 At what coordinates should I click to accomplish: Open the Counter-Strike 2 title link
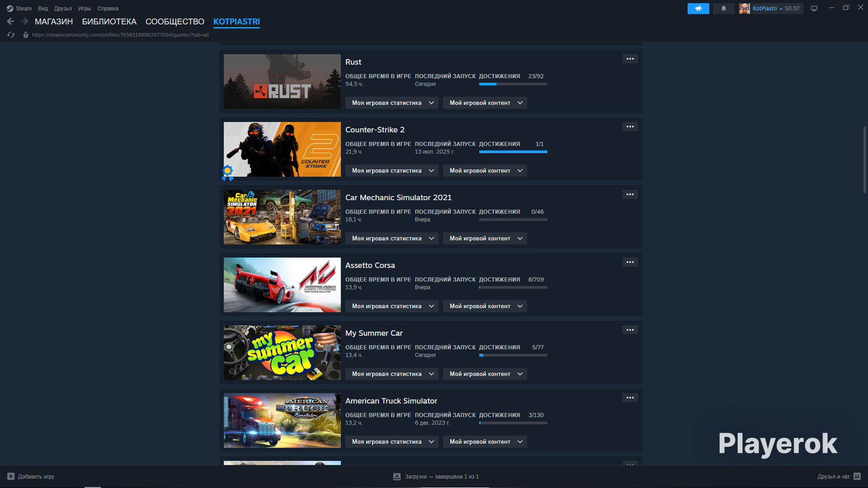tap(375, 130)
